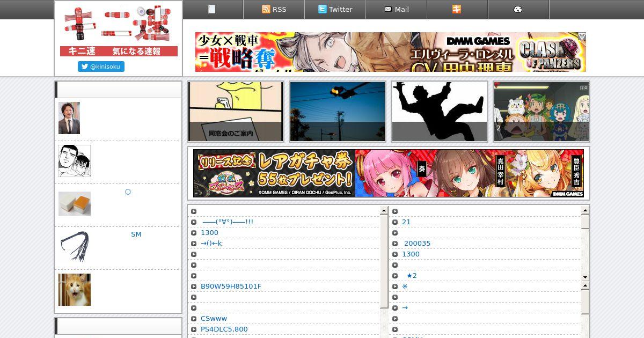Open the sidebar article with whip thumbnail
Image resolution: width=644 pixels, height=338 pixels.
point(75,247)
